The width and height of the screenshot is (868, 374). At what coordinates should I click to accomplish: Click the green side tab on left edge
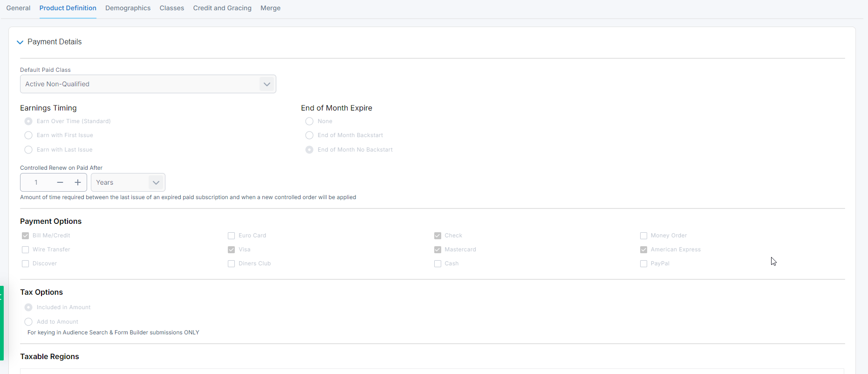click(2, 323)
